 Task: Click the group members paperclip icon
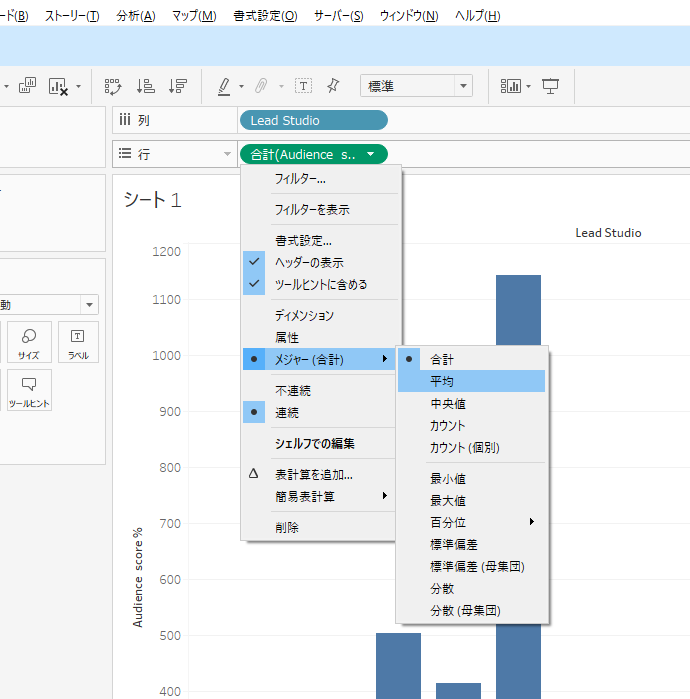click(261, 86)
